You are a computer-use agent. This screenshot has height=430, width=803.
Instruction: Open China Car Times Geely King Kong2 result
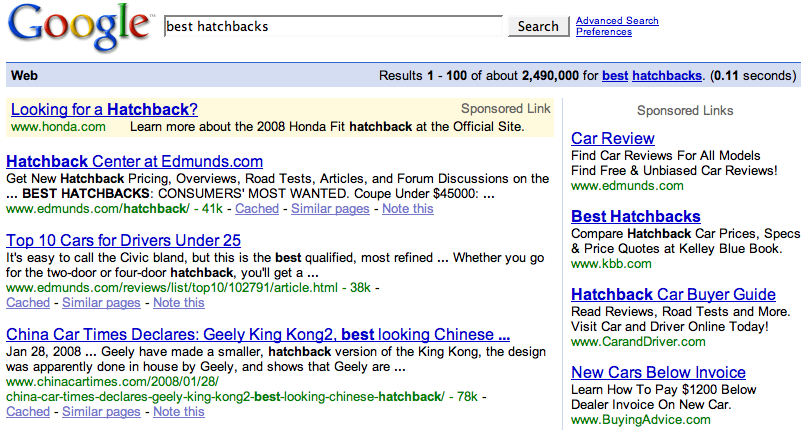[x=258, y=334]
